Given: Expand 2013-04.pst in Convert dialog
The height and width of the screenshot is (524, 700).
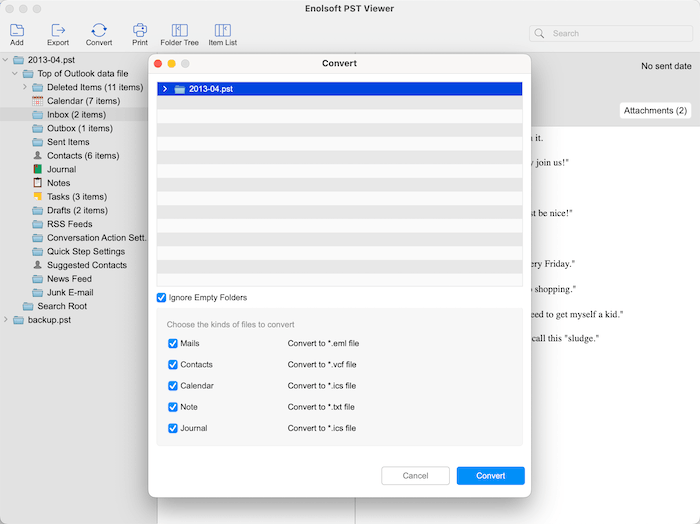Looking at the screenshot, I should tap(165, 89).
